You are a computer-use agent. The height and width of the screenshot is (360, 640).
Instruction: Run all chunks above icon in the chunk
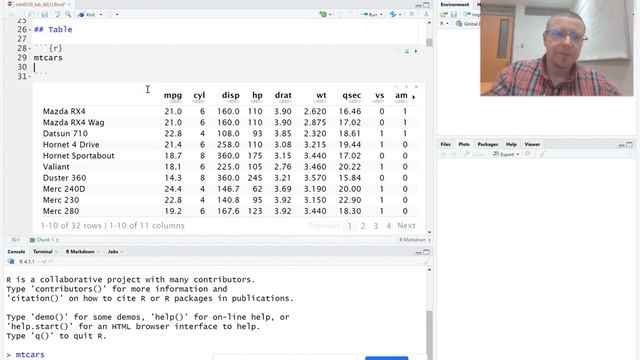[x=407, y=51]
